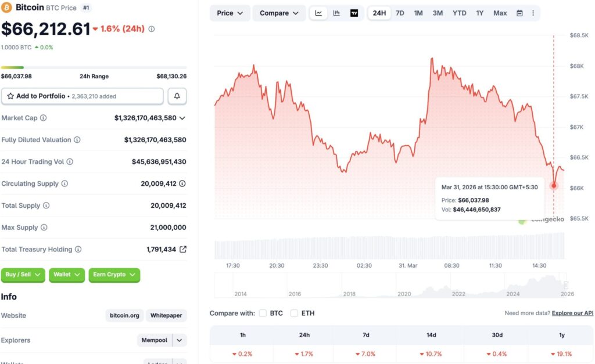The width and height of the screenshot is (595, 364).
Task: Select the line chart view icon
Action: point(318,13)
